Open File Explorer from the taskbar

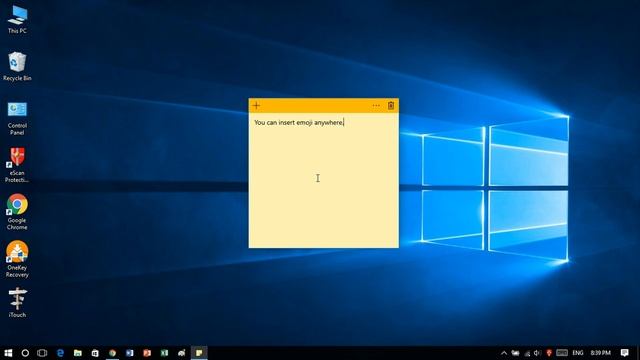(x=78, y=353)
